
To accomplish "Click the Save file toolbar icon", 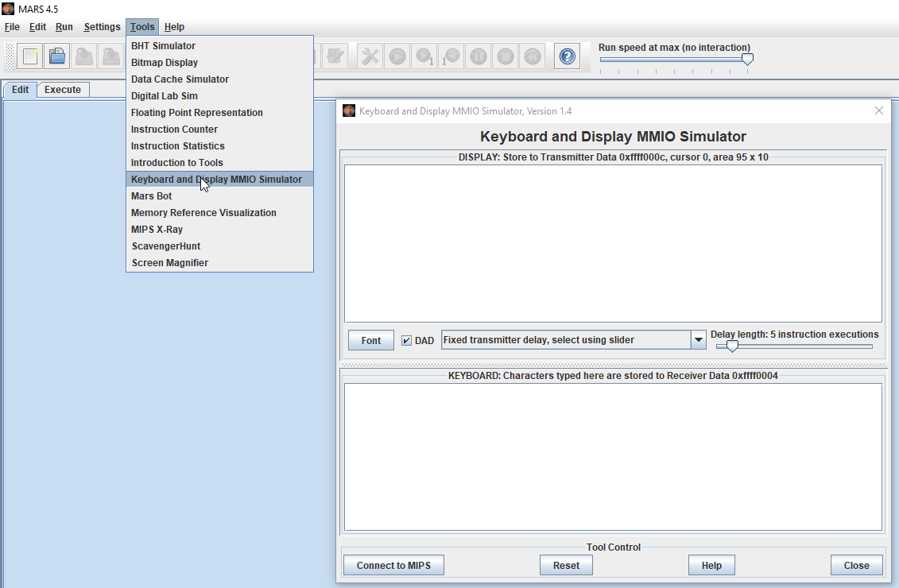I will pyautogui.click(x=84, y=56).
